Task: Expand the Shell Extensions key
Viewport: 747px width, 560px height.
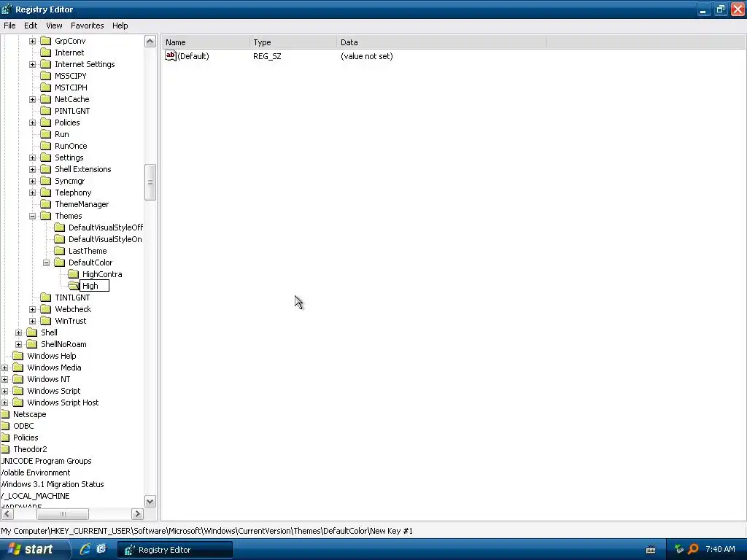Action: (x=32, y=169)
